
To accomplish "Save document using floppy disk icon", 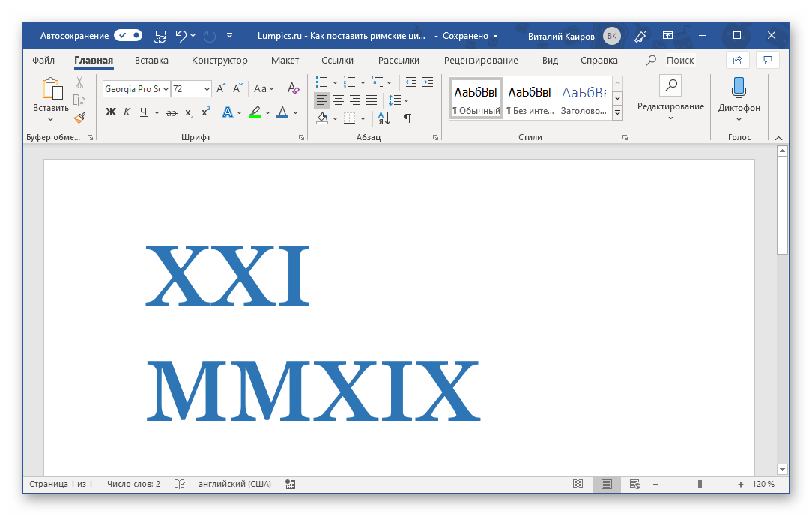I will (159, 36).
